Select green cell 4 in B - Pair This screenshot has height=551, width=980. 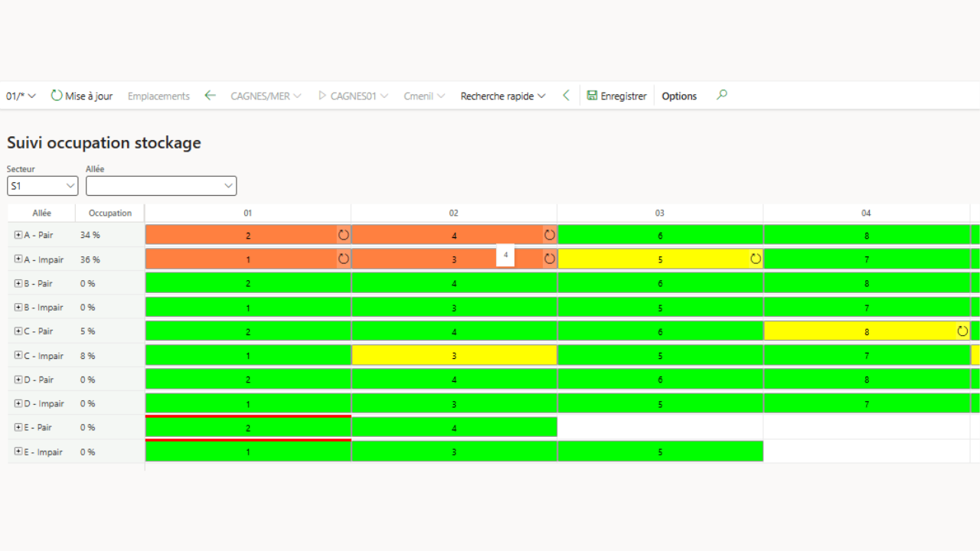tap(454, 283)
